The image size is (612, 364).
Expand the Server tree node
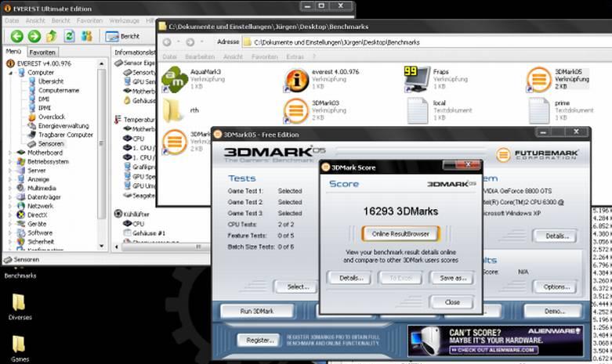10,171
